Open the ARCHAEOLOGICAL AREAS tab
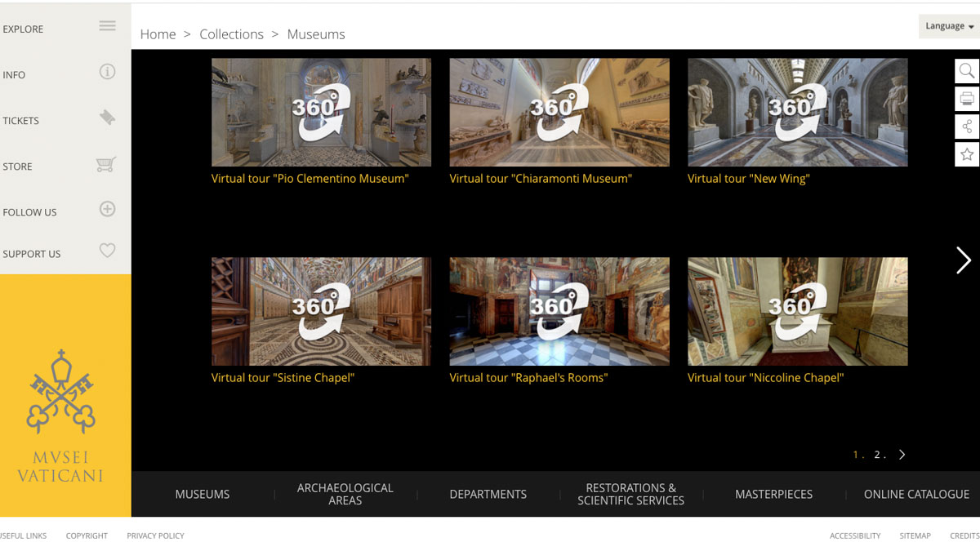 [345, 494]
